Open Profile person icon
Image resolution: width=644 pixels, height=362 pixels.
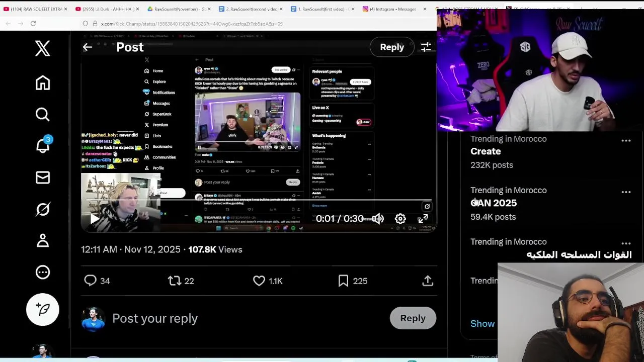43,241
